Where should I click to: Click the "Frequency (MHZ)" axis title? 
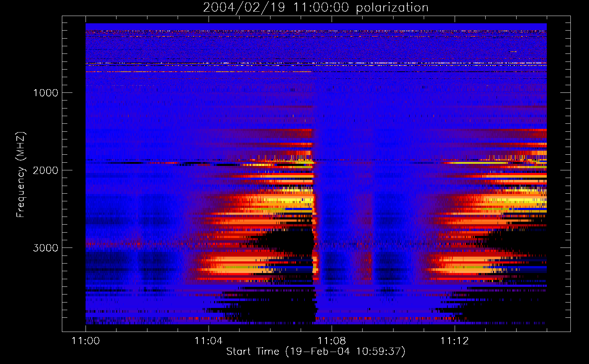pyautogui.click(x=20, y=175)
